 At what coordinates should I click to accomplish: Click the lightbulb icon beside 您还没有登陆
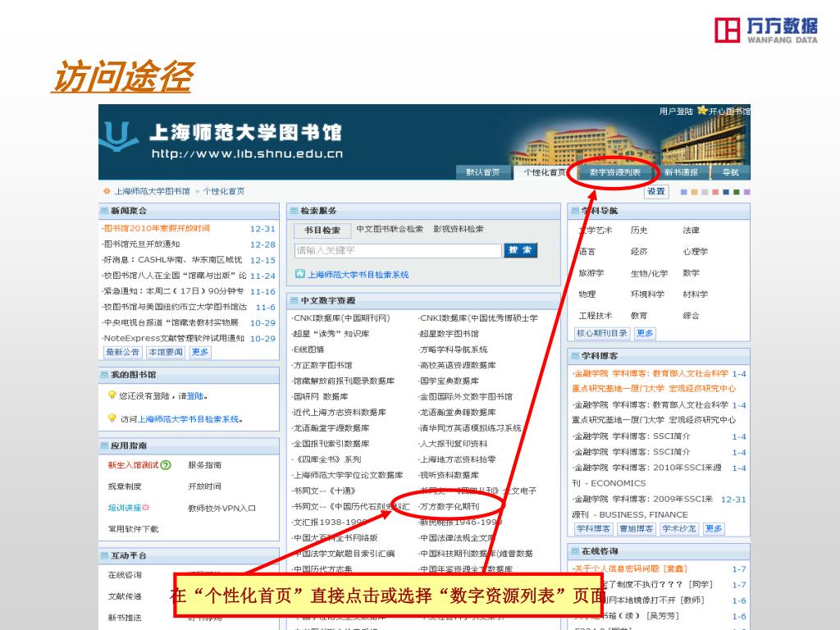[112, 395]
